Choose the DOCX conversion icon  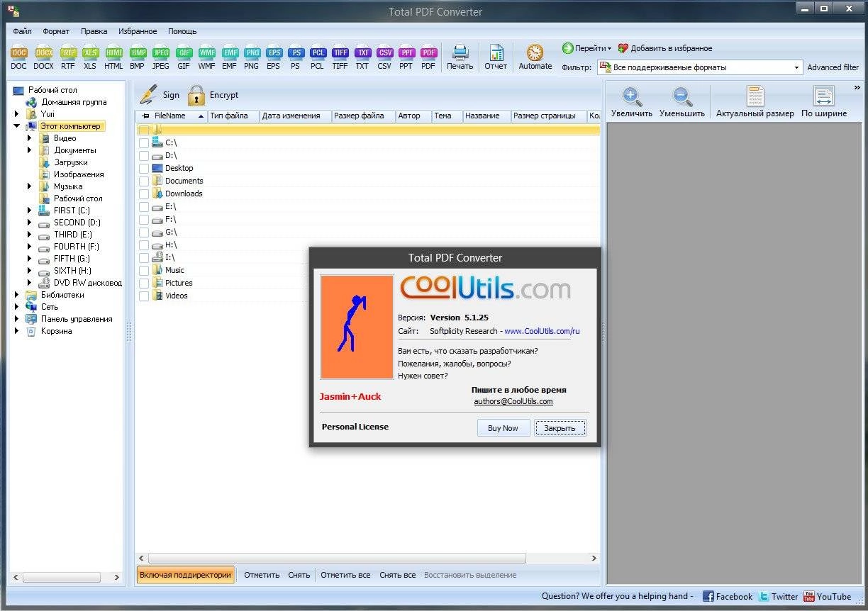(43, 57)
